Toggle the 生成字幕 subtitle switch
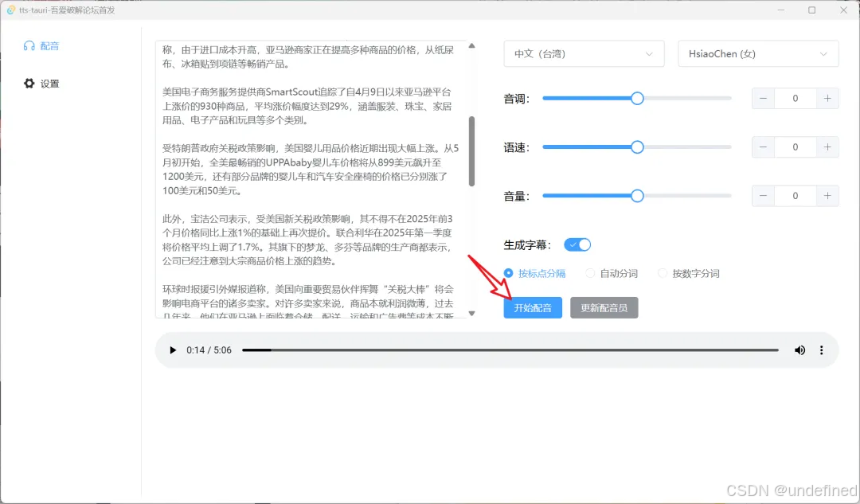The width and height of the screenshot is (860, 504). tap(577, 244)
